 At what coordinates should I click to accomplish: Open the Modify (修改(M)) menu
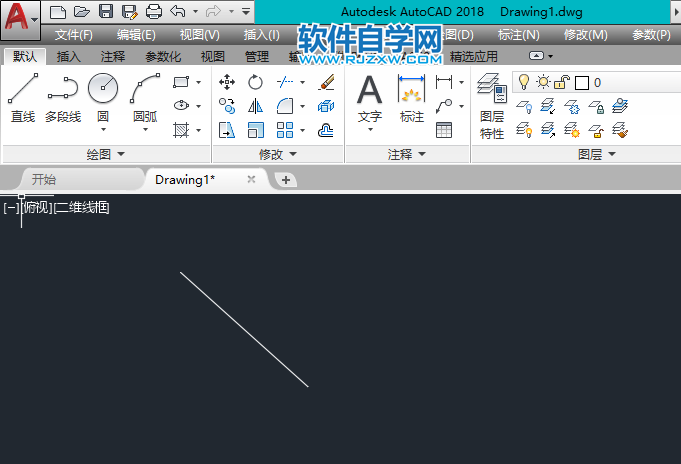click(x=585, y=35)
